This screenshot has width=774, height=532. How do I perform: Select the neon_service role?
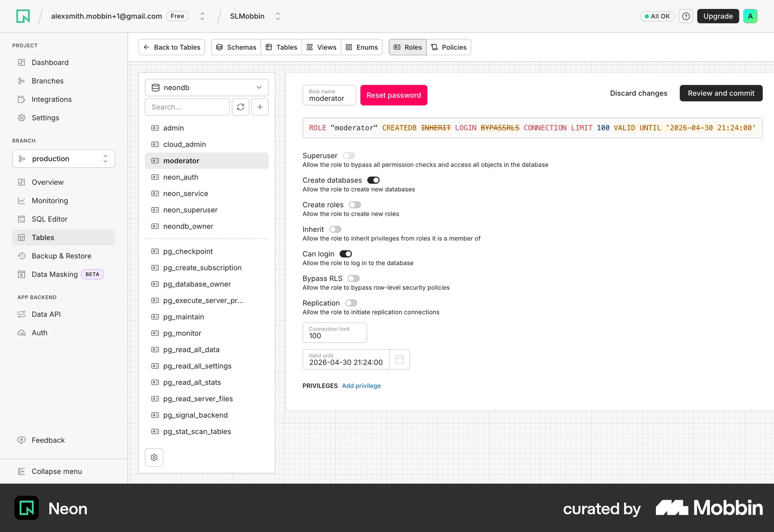point(207,193)
